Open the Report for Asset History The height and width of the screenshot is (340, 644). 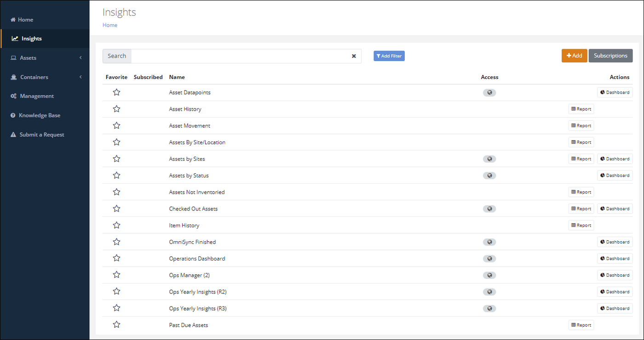coord(581,109)
